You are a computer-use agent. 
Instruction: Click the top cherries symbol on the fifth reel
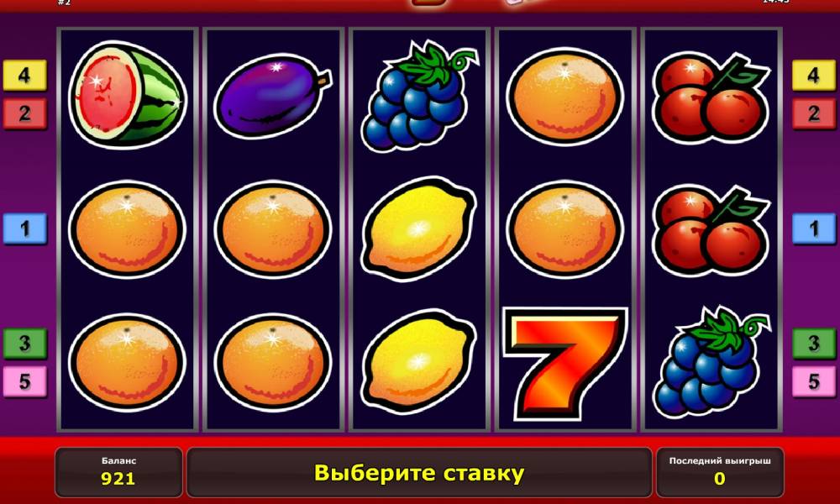point(711,97)
